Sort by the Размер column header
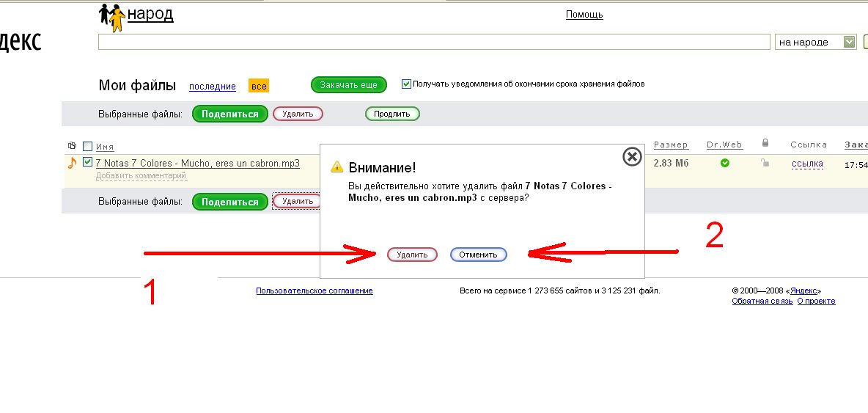The width and height of the screenshot is (868, 413). [x=671, y=145]
